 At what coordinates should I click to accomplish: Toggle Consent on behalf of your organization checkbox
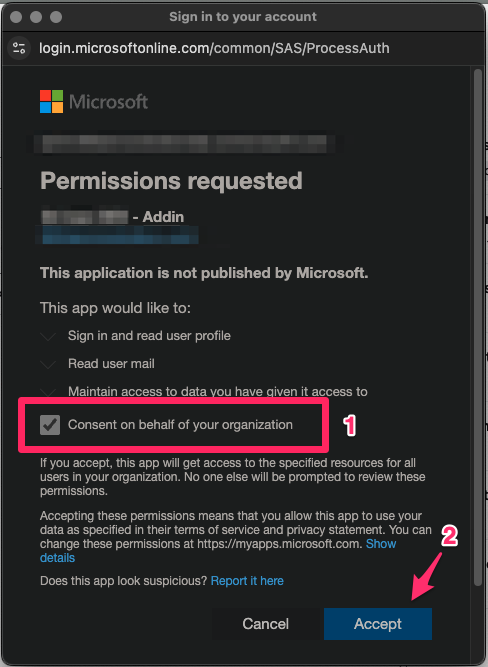pos(50,425)
